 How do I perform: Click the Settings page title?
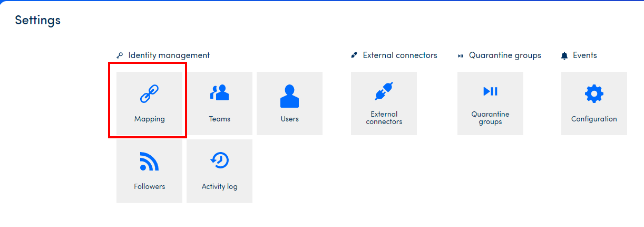37,20
